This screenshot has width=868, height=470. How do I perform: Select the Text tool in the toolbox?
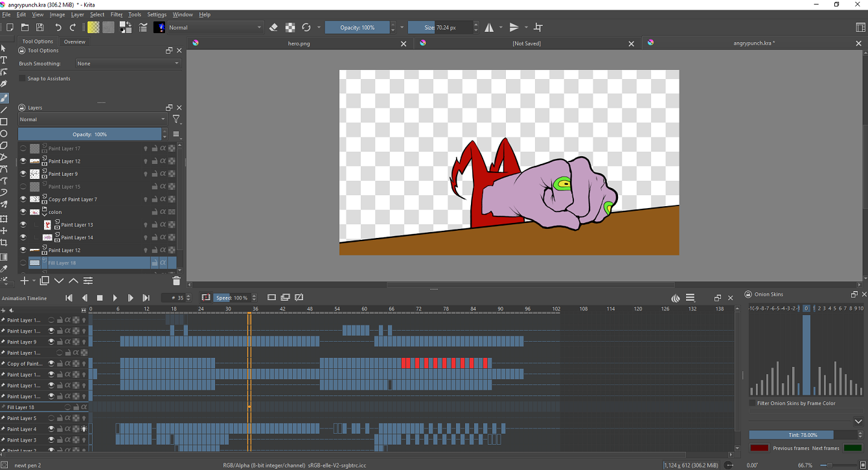(x=4, y=60)
